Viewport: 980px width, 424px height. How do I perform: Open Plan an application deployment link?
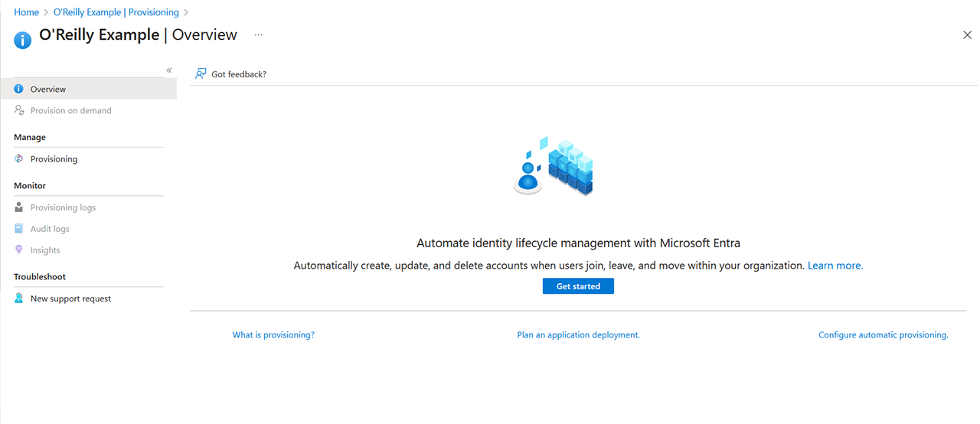[578, 334]
